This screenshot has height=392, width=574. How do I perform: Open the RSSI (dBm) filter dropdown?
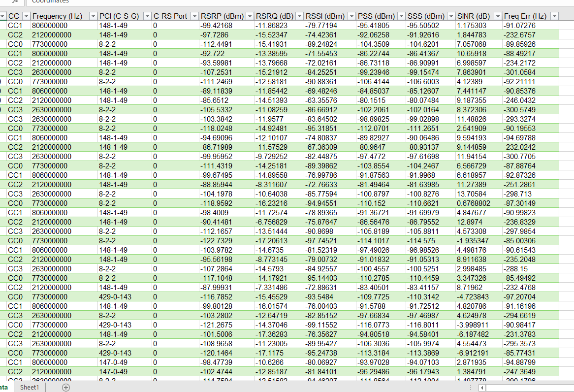pos(351,16)
